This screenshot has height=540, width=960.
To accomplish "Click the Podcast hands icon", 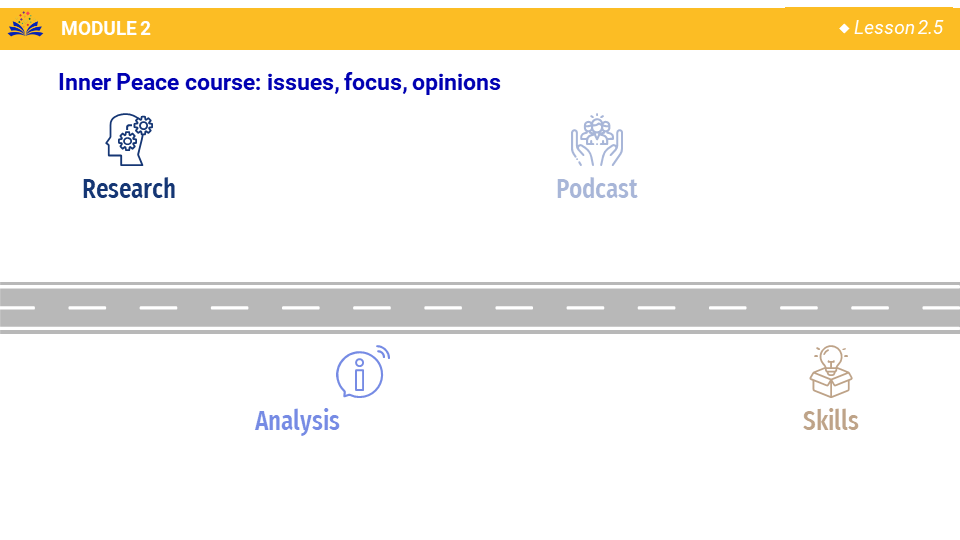I will (x=596, y=140).
